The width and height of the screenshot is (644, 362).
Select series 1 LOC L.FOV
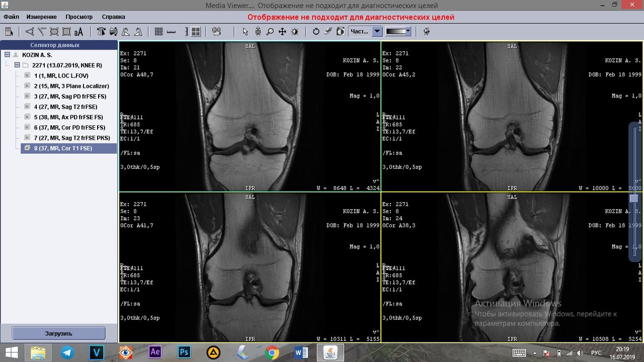tap(61, 75)
